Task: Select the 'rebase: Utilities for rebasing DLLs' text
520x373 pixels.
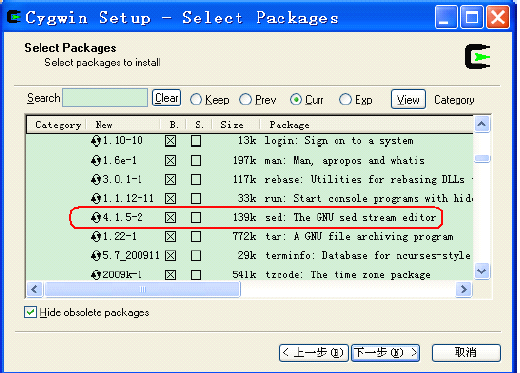Action: (365, 180)
